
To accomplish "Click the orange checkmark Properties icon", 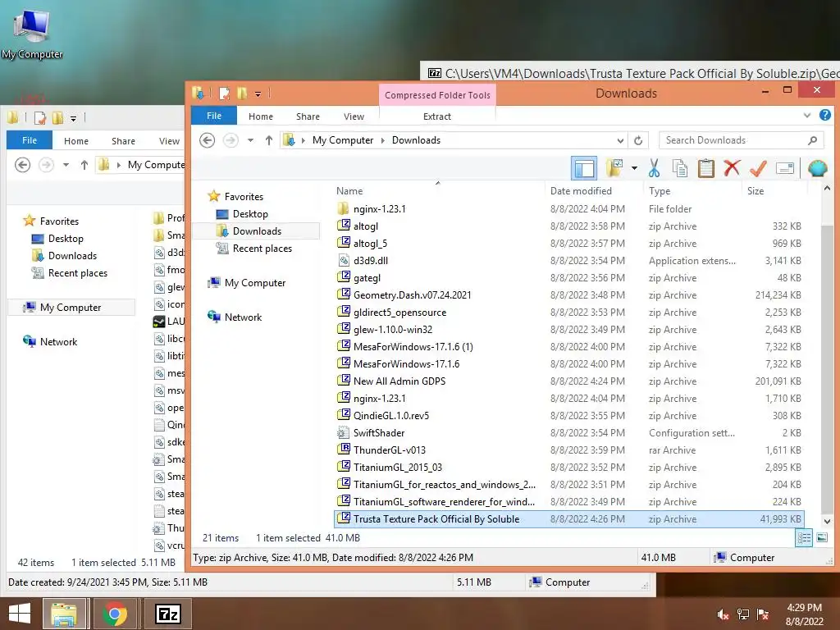I will [758, 168].
